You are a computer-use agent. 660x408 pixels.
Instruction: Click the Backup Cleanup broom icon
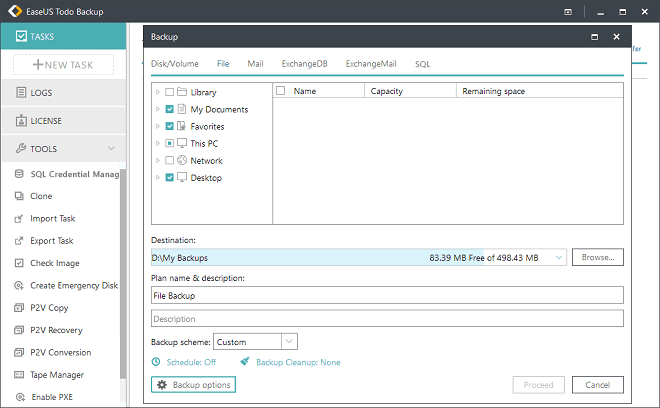(x=245, y=362)
